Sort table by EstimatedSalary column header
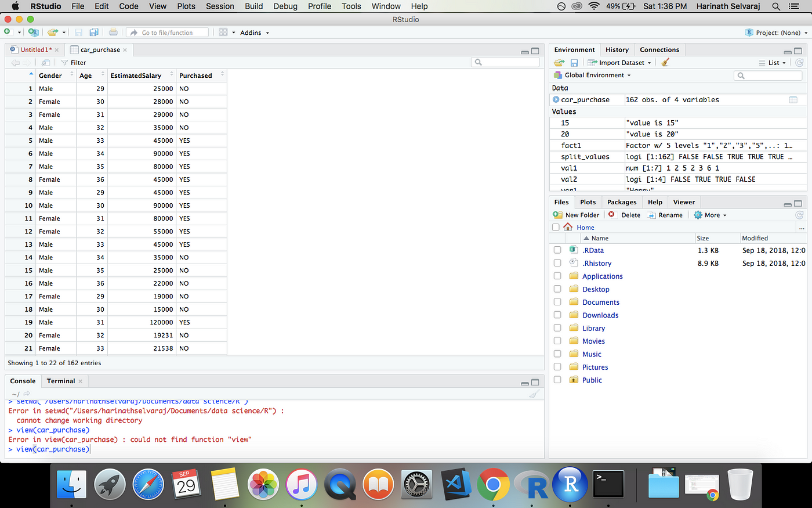The width and height of the screenshot is (812, 508). coord(141,75)
